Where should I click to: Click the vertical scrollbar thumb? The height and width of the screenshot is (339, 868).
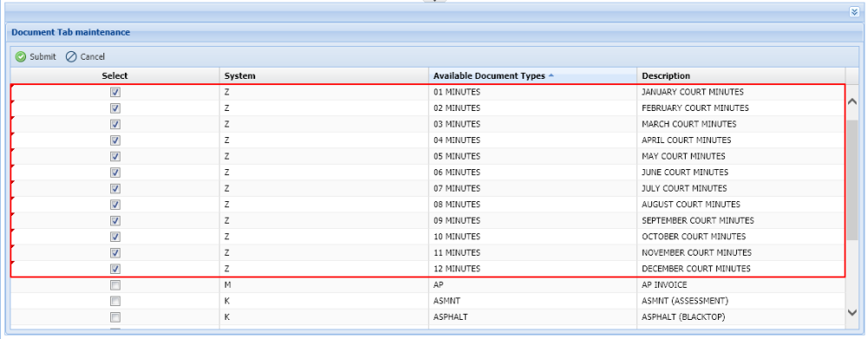click(x=852, y=179)
